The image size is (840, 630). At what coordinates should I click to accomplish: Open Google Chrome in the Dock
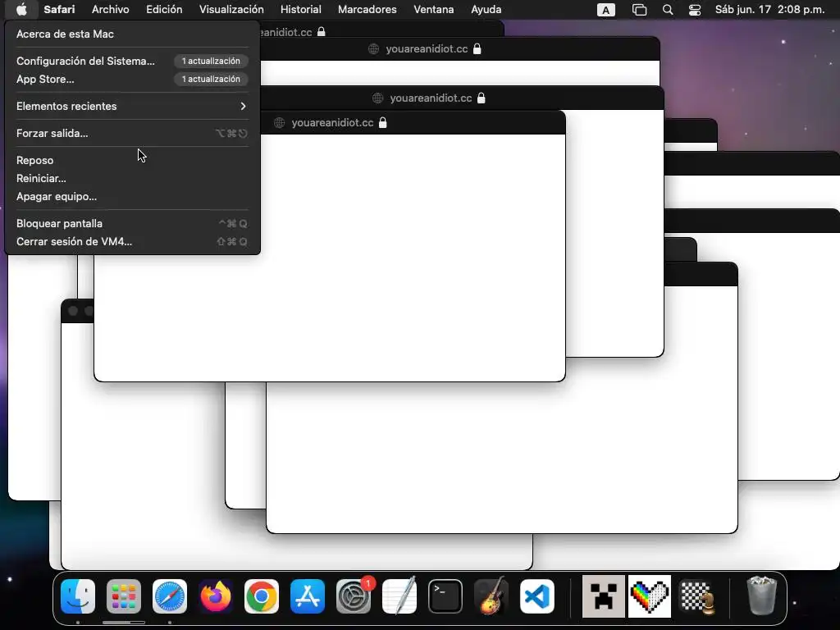(x=262, y=596)
